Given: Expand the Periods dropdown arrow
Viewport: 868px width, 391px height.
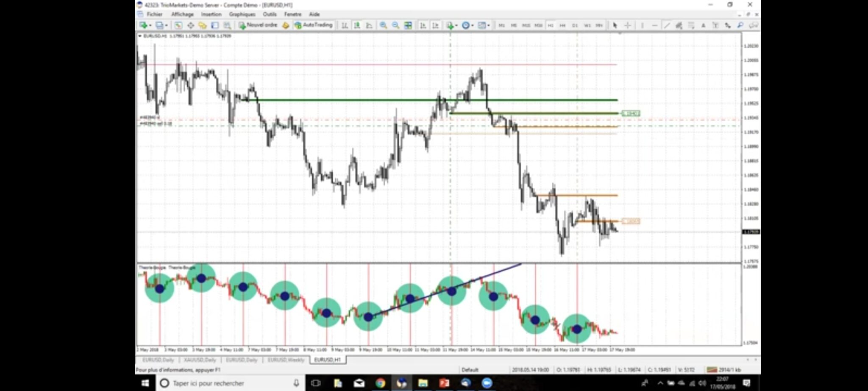Looking at the screenshot, I should (472, 25).
